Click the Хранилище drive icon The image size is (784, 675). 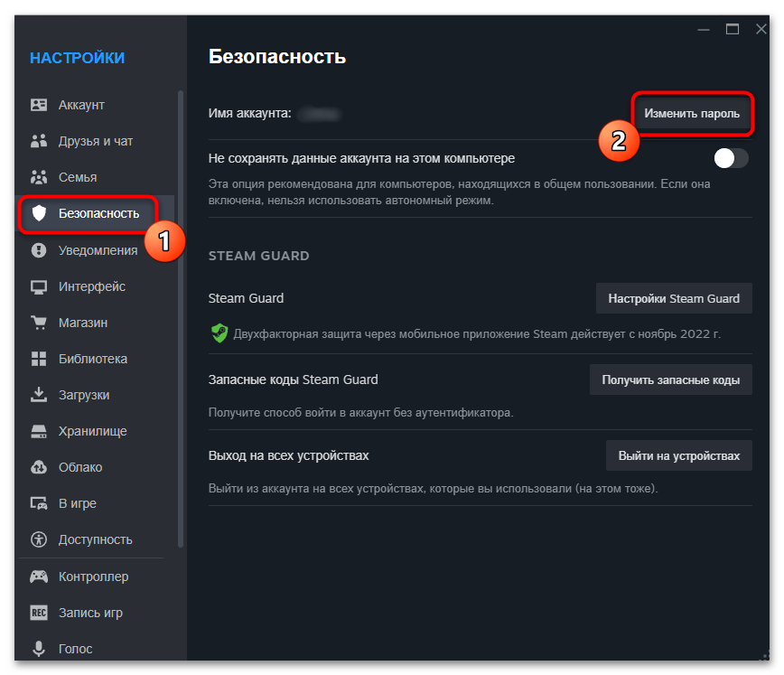tap(39, 431)
